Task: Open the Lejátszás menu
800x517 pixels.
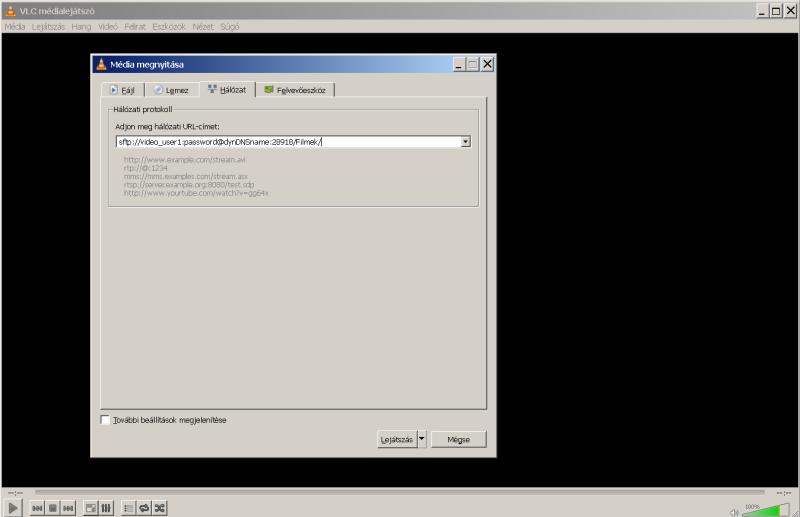Action: 48,27
